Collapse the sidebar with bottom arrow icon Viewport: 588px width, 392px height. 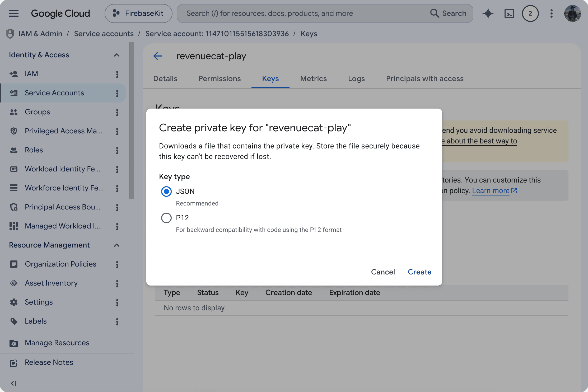tap(13, 383)
